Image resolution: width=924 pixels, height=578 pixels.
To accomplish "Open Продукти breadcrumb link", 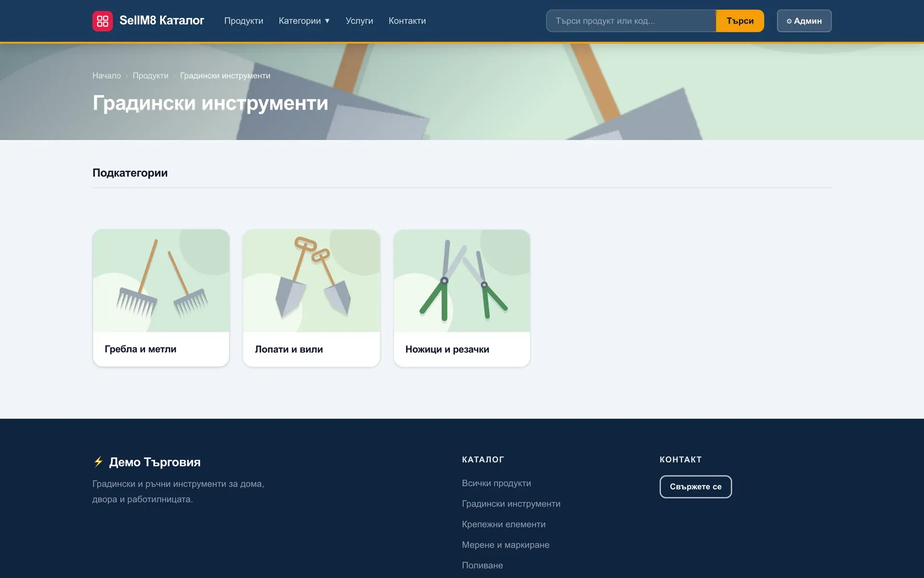I will tap(151, 76).
